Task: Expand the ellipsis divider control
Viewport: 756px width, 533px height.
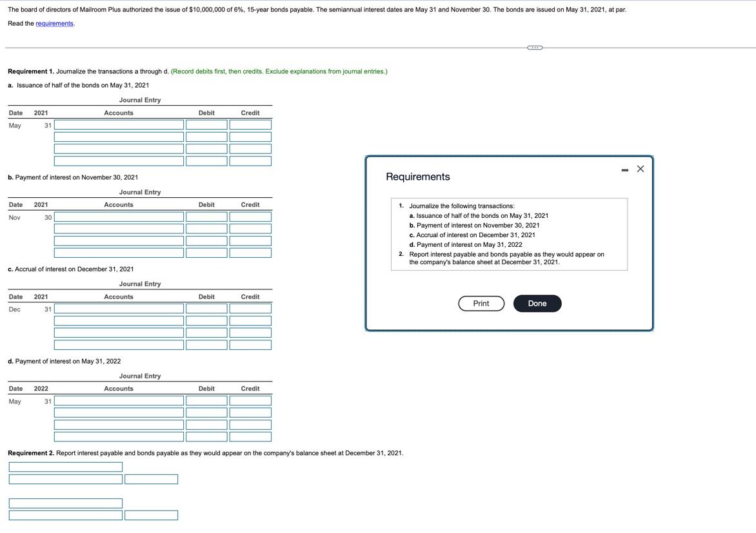Action: (534, 48)
